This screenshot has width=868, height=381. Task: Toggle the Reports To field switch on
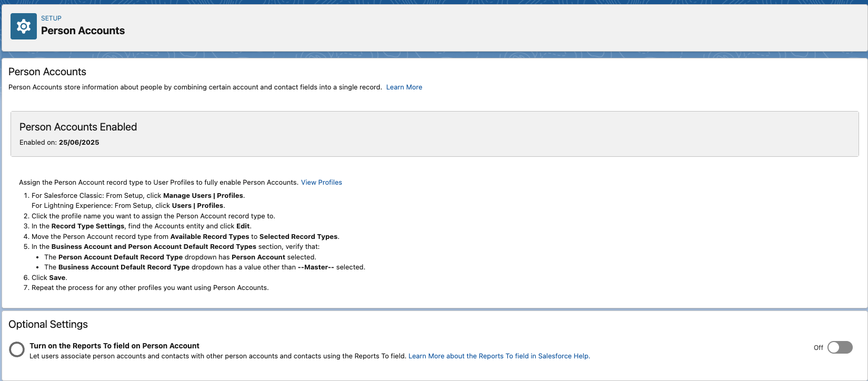840,347
